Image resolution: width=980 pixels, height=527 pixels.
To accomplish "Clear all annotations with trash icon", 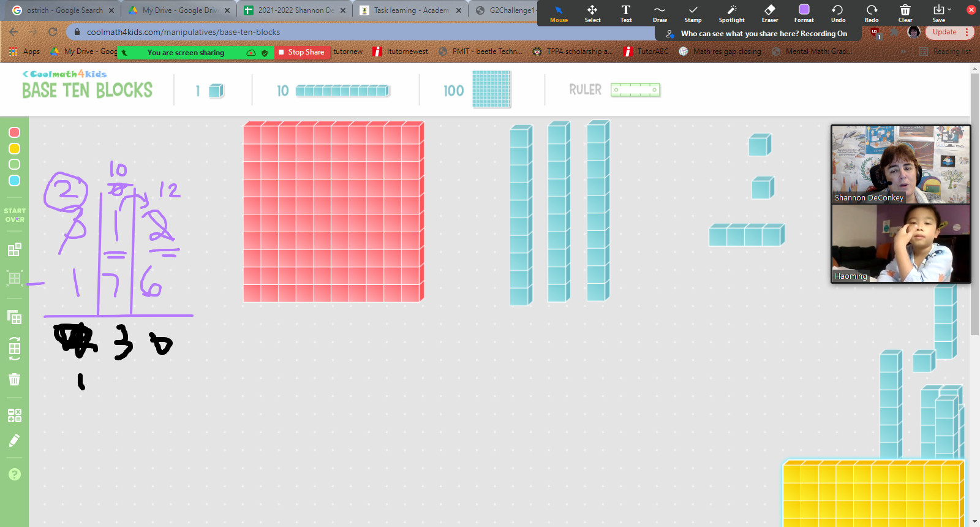I will tap(905, 13).
